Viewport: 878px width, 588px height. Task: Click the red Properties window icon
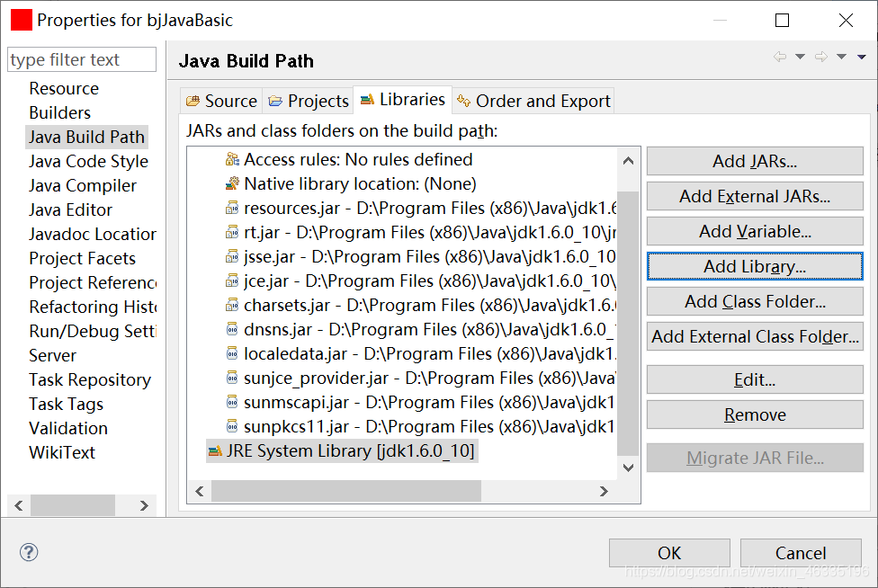click(x=22, y=20)
